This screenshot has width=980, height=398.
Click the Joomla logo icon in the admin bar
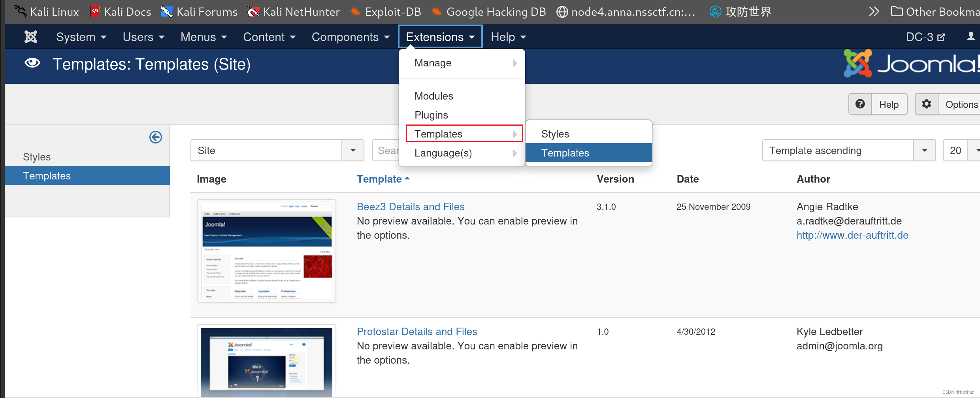(31, 37)
